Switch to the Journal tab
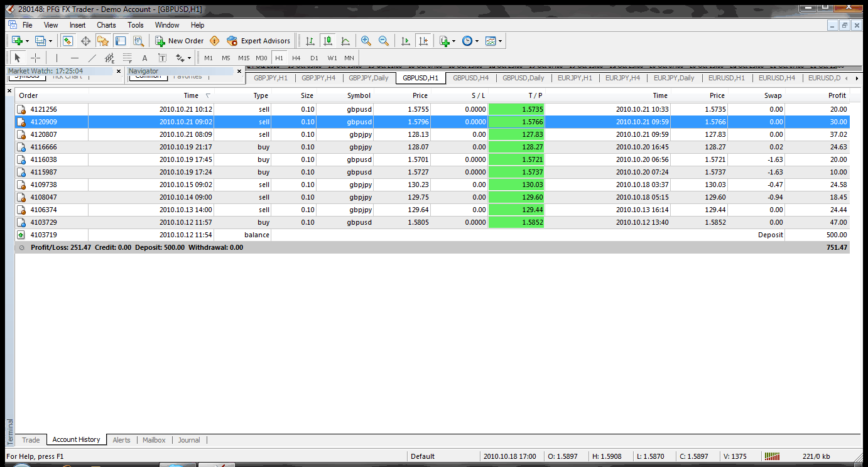Screen dimensions: 868x467 tap(189, 440)
